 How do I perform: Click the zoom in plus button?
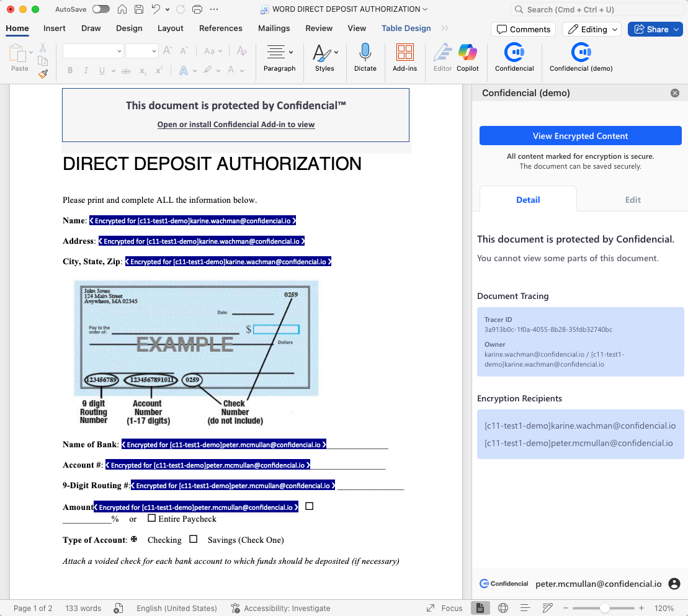(x=641, y=608)
